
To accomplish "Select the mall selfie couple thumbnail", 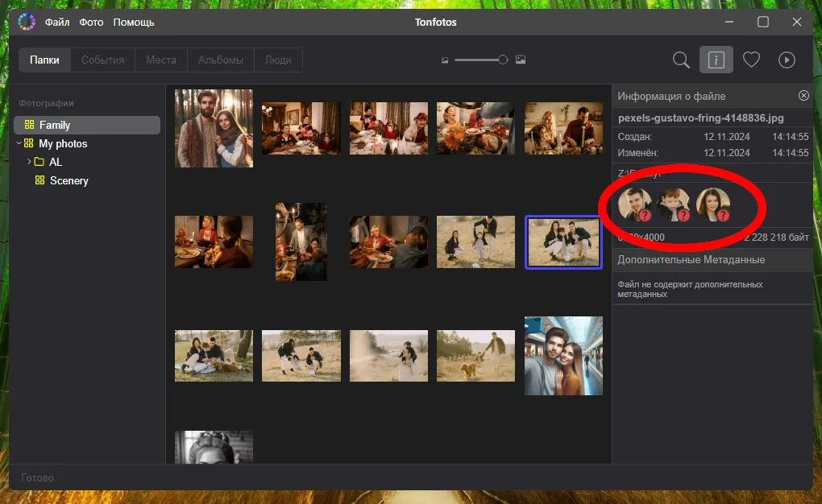I will tap(563, 355).
